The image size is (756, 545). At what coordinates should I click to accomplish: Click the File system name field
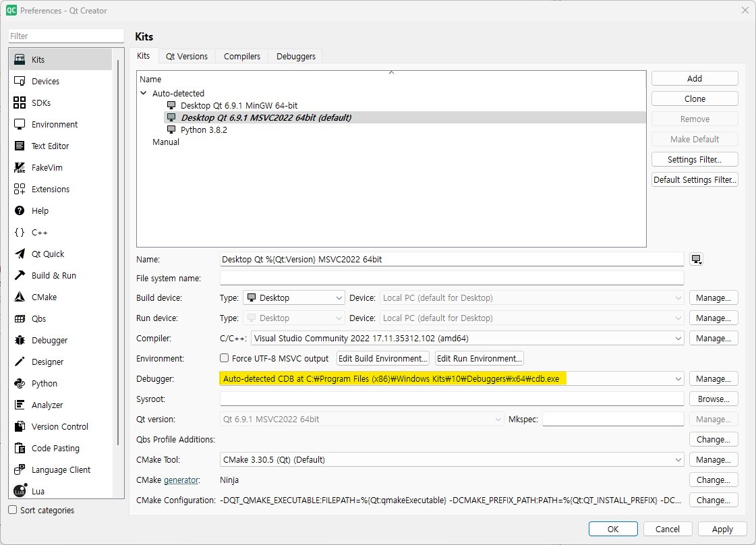click(x=452, y=278)
